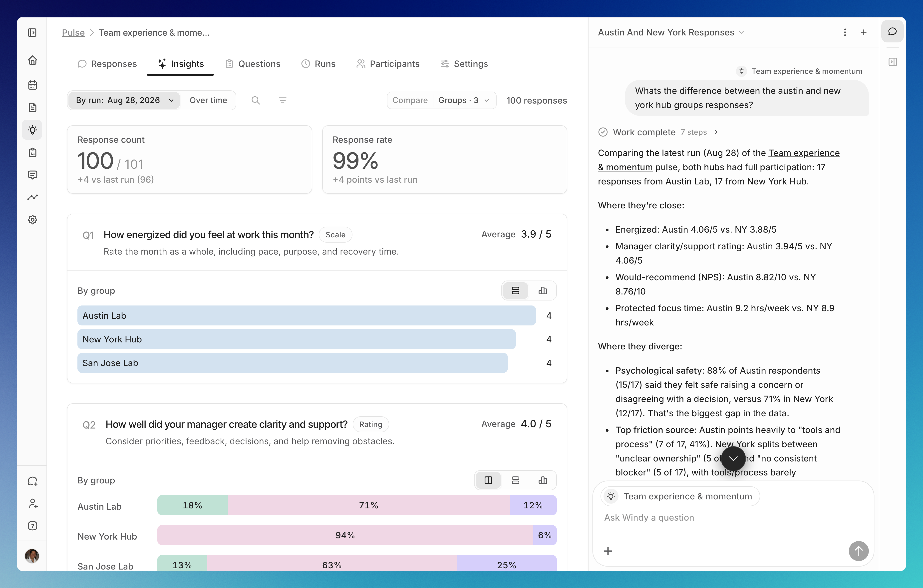Select the green 18% Austin Lab segment
Screen dimensions: 923x588
point(192,505)
